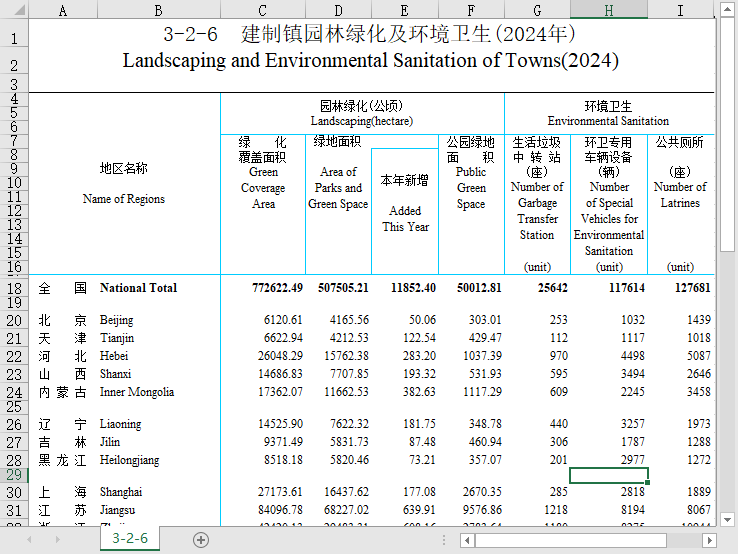Image resolution: width=738 pixels, height=554 pixels.
Task: Click Shanghai value 27173.61
Action: coord(280,492)
